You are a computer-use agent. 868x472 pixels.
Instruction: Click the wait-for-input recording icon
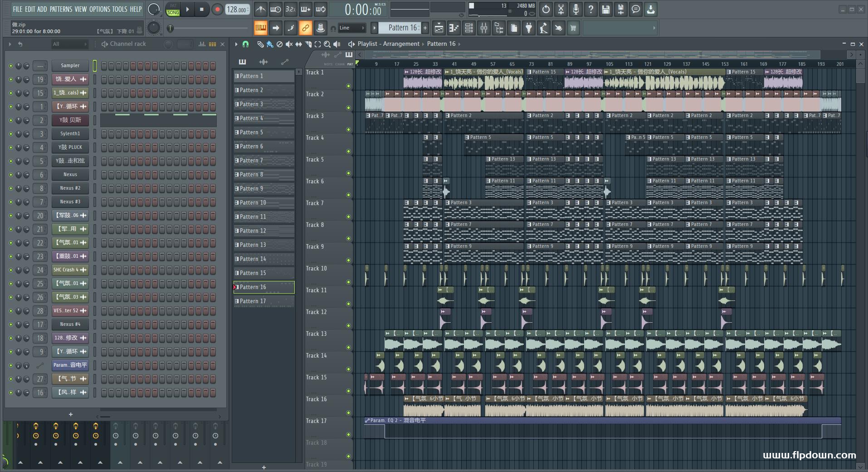(275, 9)
